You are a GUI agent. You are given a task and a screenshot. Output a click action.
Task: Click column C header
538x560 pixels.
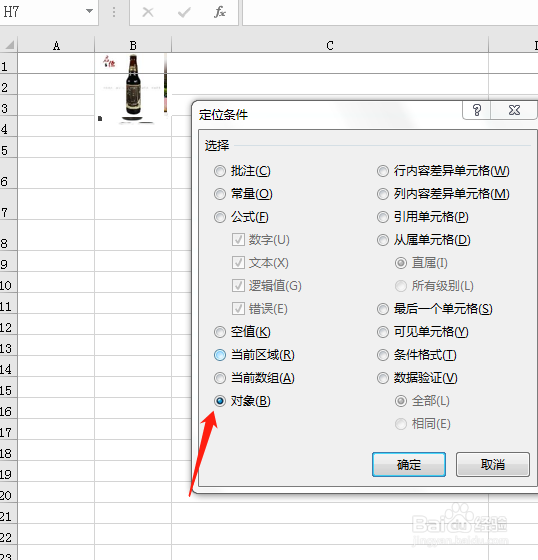[x=330, y=45]
